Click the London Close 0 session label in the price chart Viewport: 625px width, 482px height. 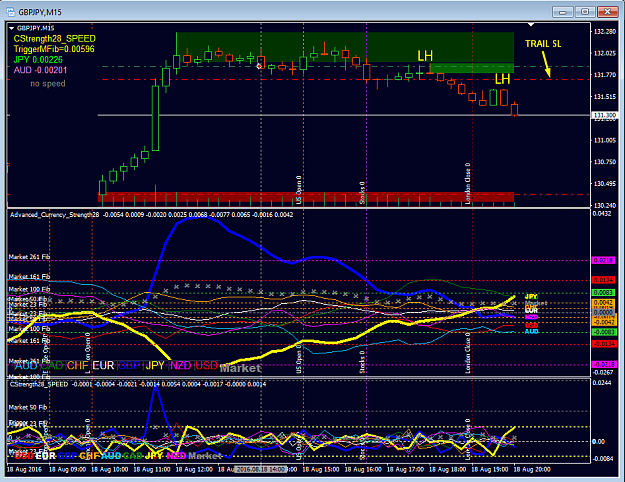tap(468, 183)
